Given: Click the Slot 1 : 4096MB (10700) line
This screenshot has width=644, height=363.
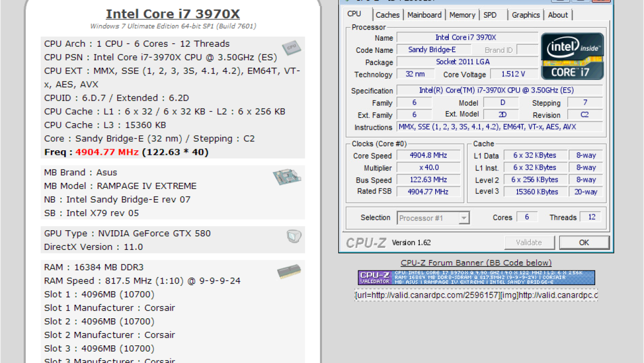Looking at the screenshot, I should [x=99, y=294].
